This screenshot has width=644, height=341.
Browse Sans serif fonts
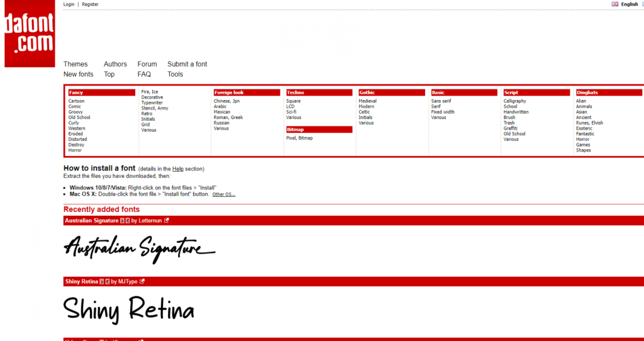coord(441,101)
